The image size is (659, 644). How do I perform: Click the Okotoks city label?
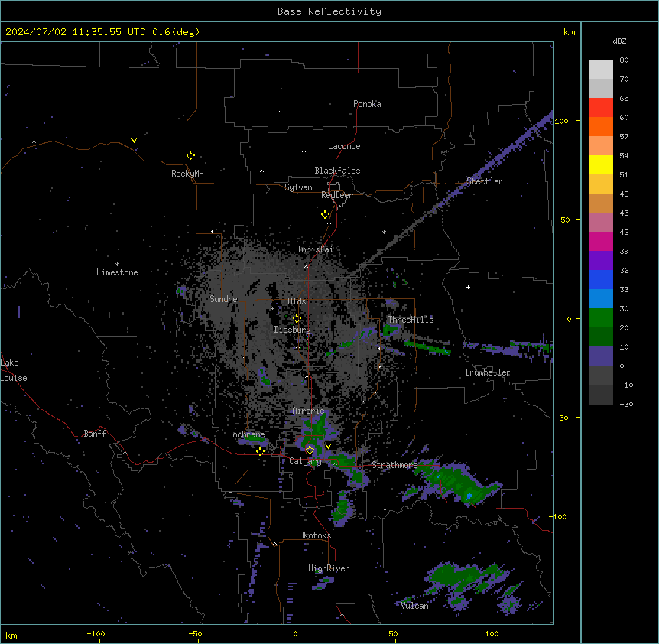(x=315, y=535)
